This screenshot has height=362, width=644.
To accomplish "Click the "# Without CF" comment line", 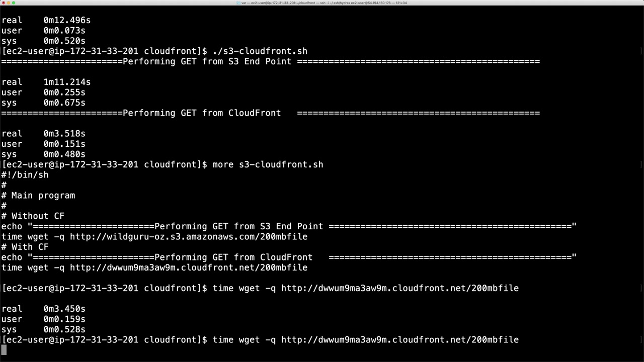I will 33,216.
